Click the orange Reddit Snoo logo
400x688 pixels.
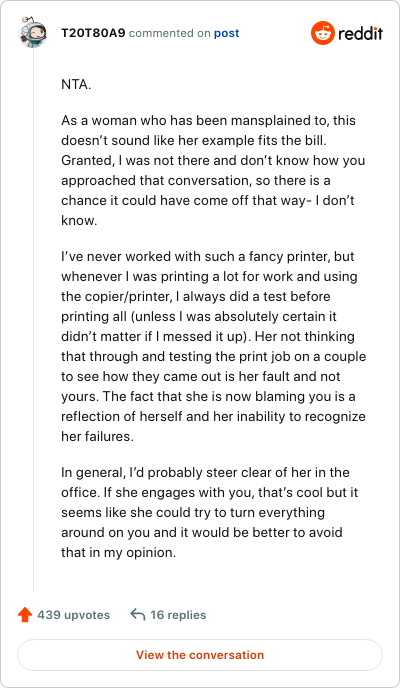tap(323, 33)
